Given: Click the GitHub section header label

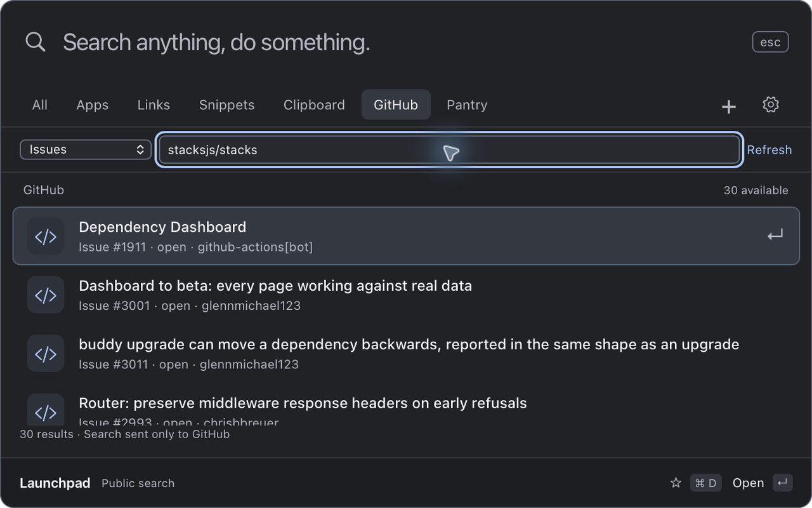Looking at the screenshot, I should coord(44,190).
